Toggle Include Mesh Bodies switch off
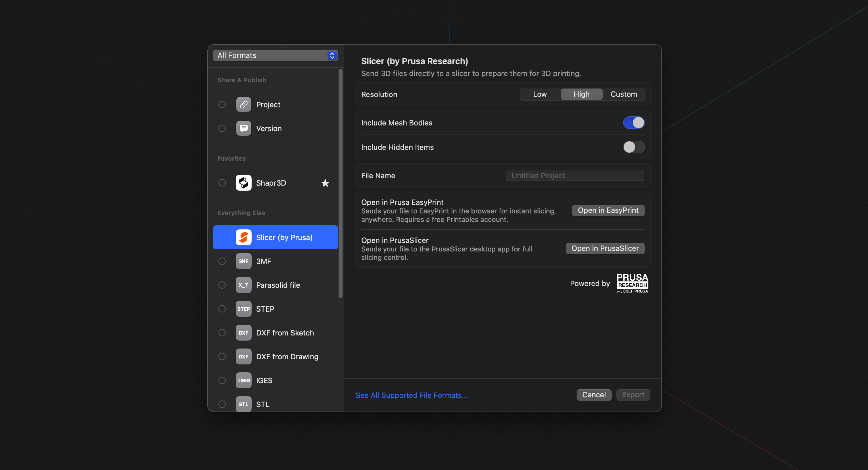The height and width of the screenshot is (470, 868). coord(633,123)
